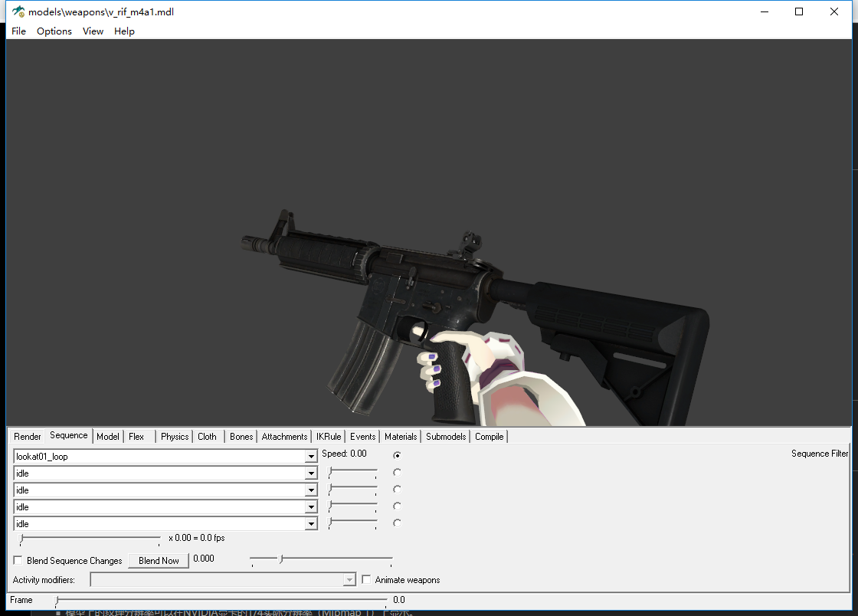Expand the fourth idle layer dropdown arrow
Image resolution: width=858 pixels, height=616 pixels.
pos(311,524)
